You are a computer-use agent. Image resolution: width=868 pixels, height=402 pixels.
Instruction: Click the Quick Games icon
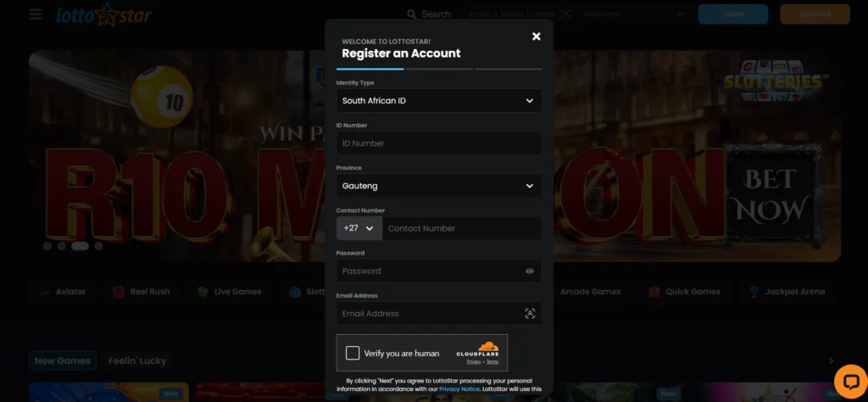[x=654, y=292]
